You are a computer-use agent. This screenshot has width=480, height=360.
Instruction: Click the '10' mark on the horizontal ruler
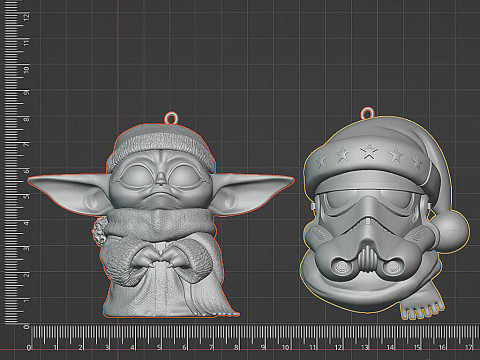[x=286, y=347]
